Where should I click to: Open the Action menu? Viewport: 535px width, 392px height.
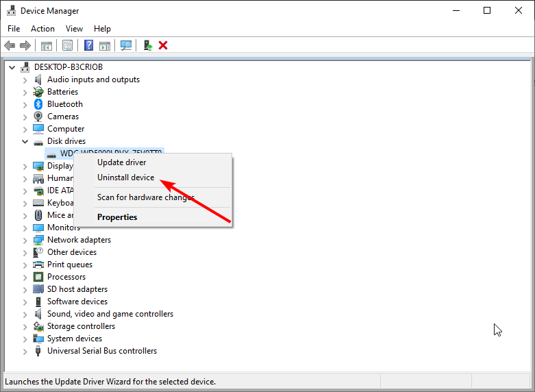click(42, 29)
